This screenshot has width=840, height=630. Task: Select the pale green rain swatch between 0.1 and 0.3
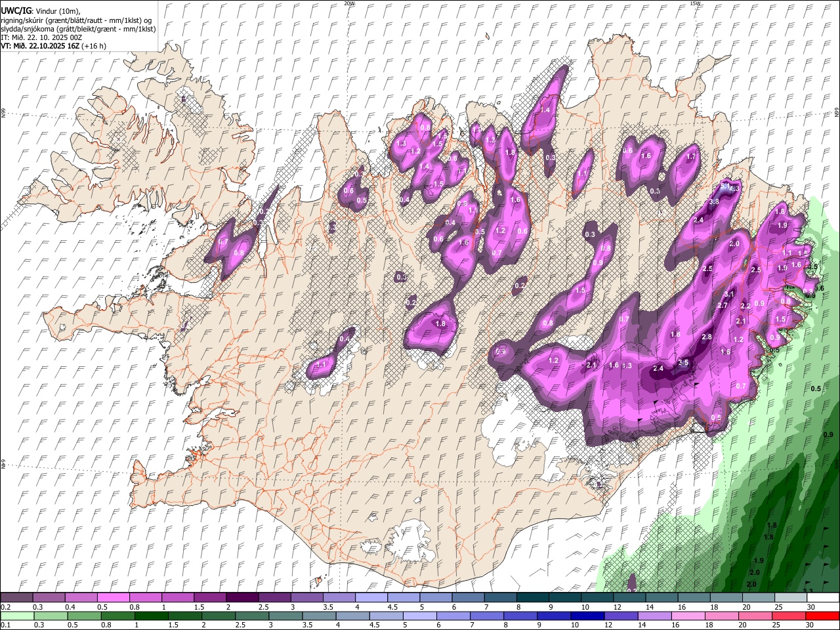click(17, 616)
